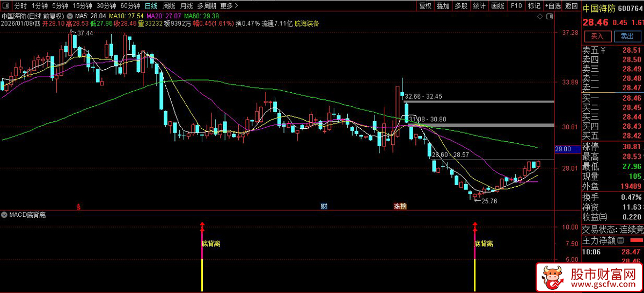644x293 pixels.
Task: Switch to 5分钟 period
Action: coord(61,6)
